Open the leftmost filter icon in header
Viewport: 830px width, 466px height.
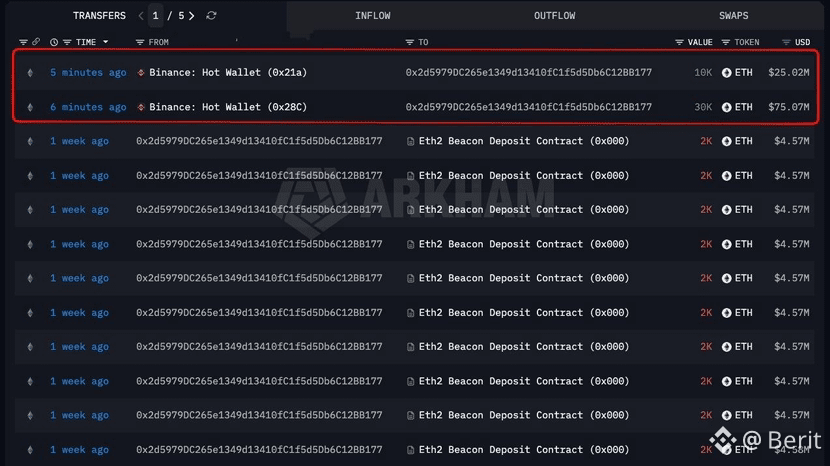pos(23,42)
